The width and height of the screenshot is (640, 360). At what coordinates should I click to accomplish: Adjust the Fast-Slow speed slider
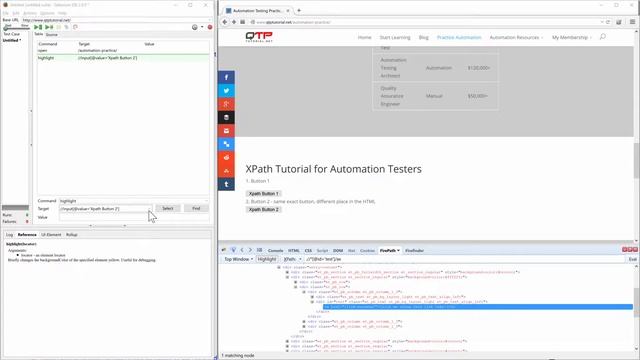click(16, 28)
